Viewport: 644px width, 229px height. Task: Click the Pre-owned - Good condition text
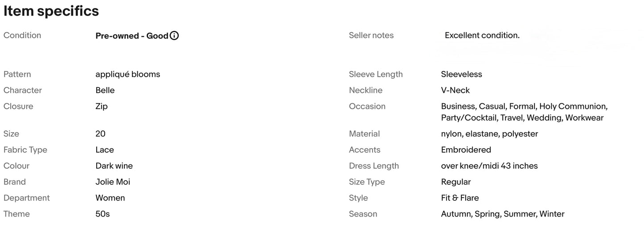(132, 36)
